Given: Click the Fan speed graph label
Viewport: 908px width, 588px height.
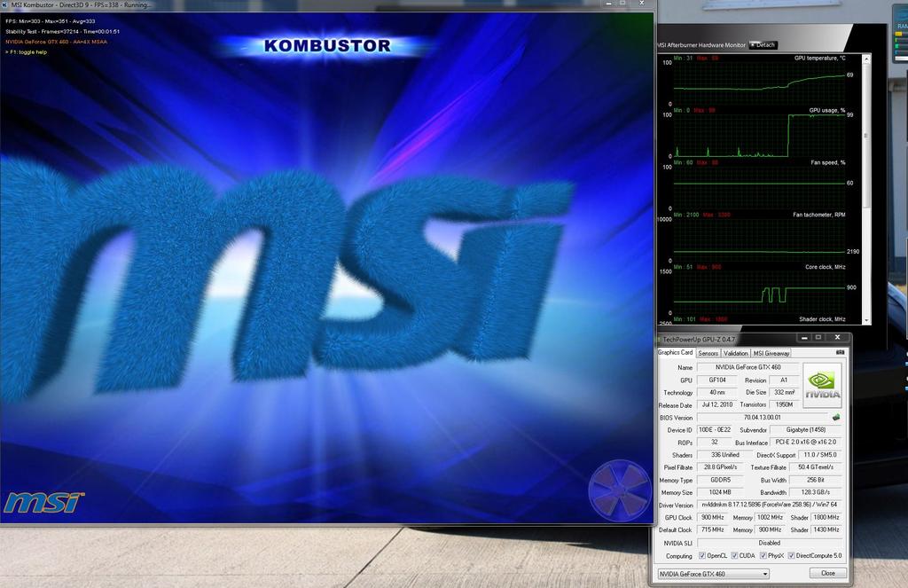Looking at the screenshot, I should point(828,163).
